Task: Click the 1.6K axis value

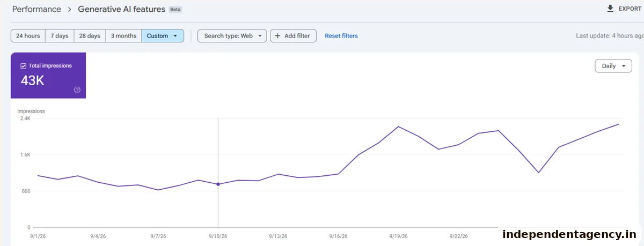Action: point(25,155)
